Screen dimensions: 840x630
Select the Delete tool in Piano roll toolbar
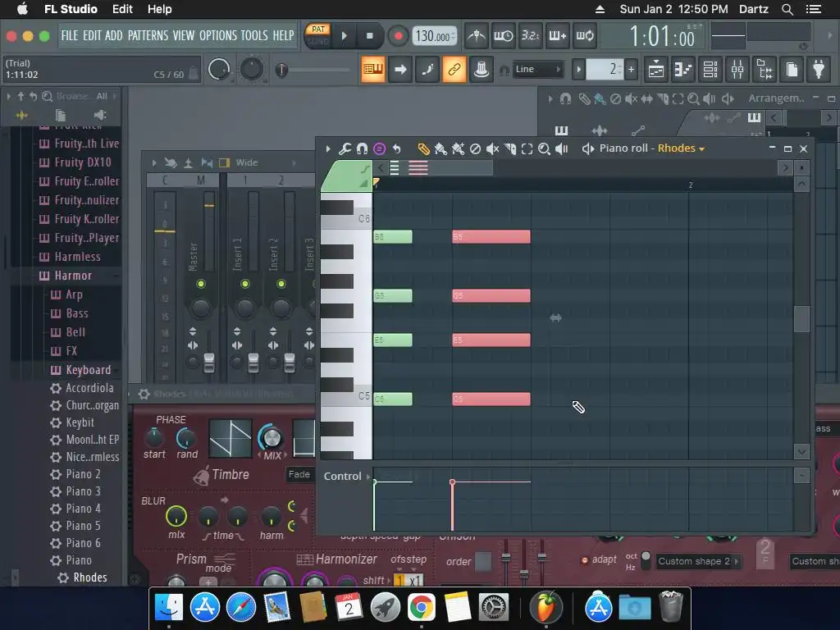click(x=475, y=148)
